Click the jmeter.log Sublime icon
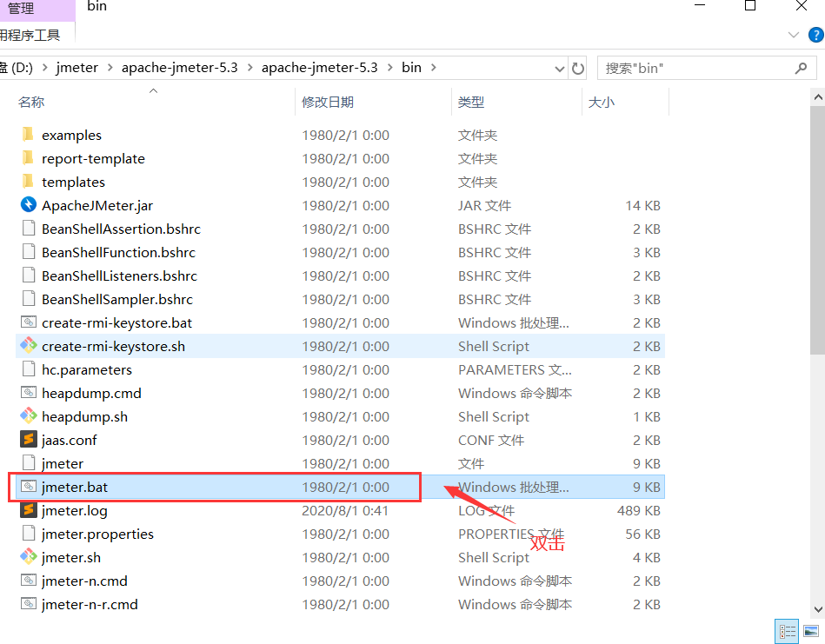This screenshot has height=644, width=825. coord(29,510)
